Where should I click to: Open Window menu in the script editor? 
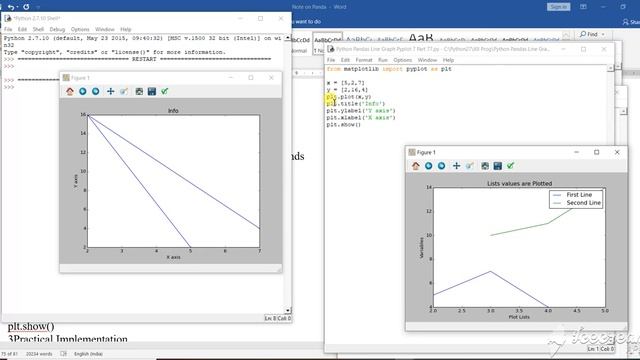[x=427, y=60]
